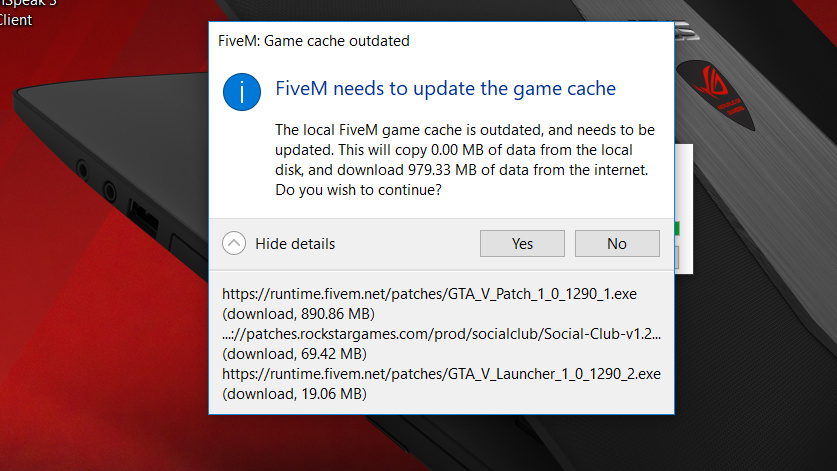Click the "Do you wish to continue?" question text

359,190
